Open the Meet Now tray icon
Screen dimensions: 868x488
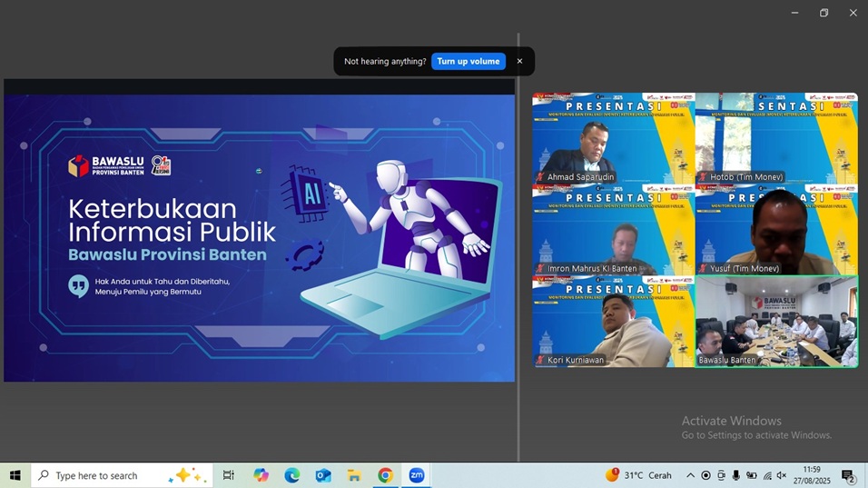click(x=721, y=475)
